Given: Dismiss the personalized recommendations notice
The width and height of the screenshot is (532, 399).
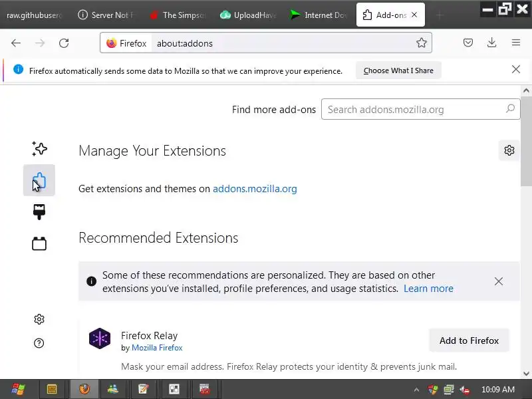Looking at the screenshot, I should [498, 281].
